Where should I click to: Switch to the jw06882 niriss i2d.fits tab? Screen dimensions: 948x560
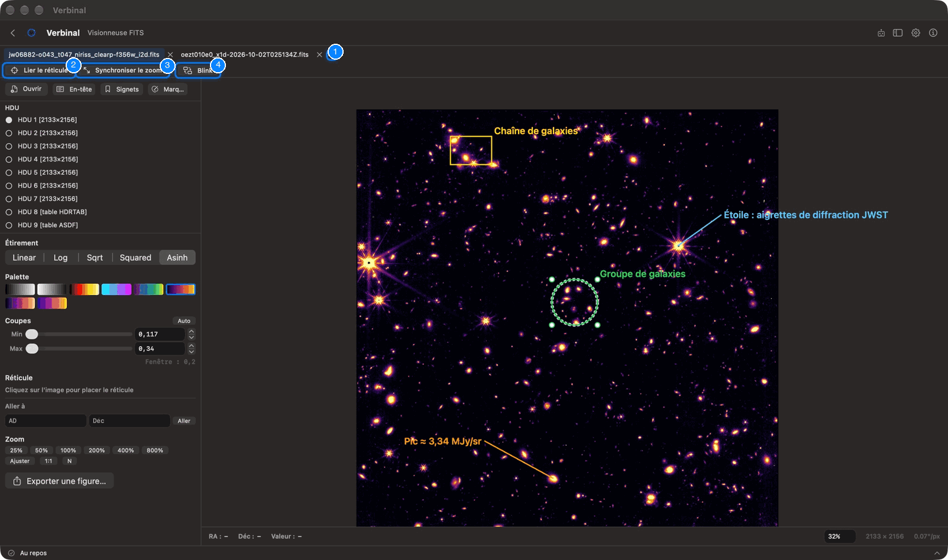click(84, 54)
